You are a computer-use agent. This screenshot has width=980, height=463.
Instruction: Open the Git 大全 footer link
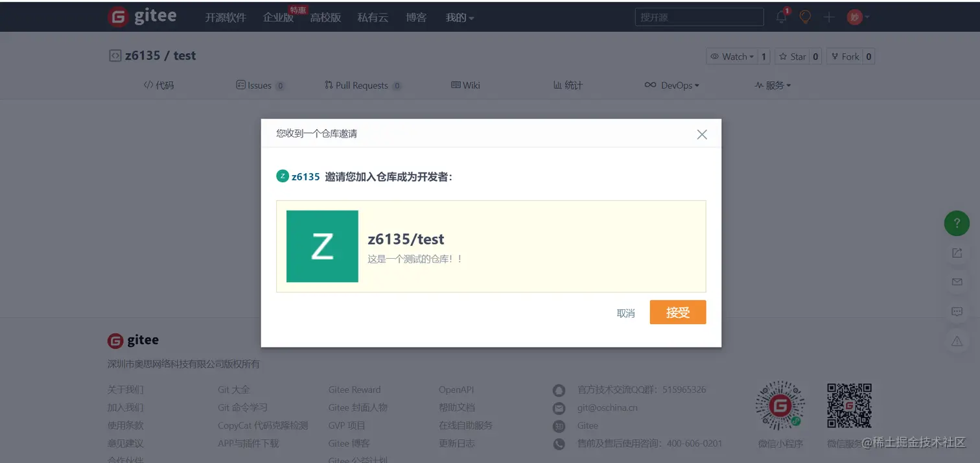click(234, 390)
